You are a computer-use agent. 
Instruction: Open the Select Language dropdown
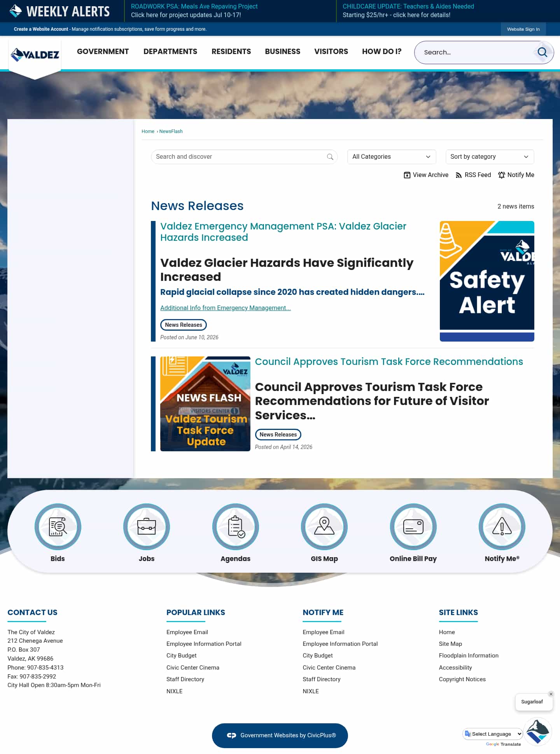pos(493,734)
